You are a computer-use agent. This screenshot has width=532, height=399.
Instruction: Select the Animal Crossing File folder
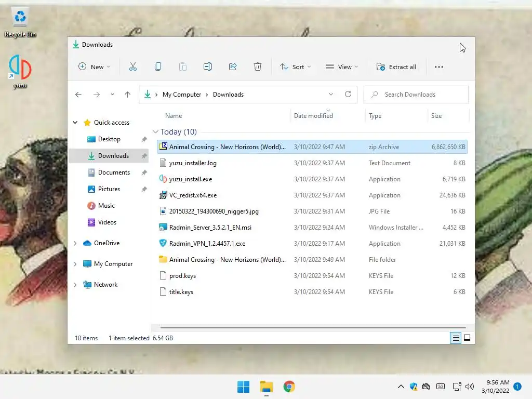[x=312, y=260]
